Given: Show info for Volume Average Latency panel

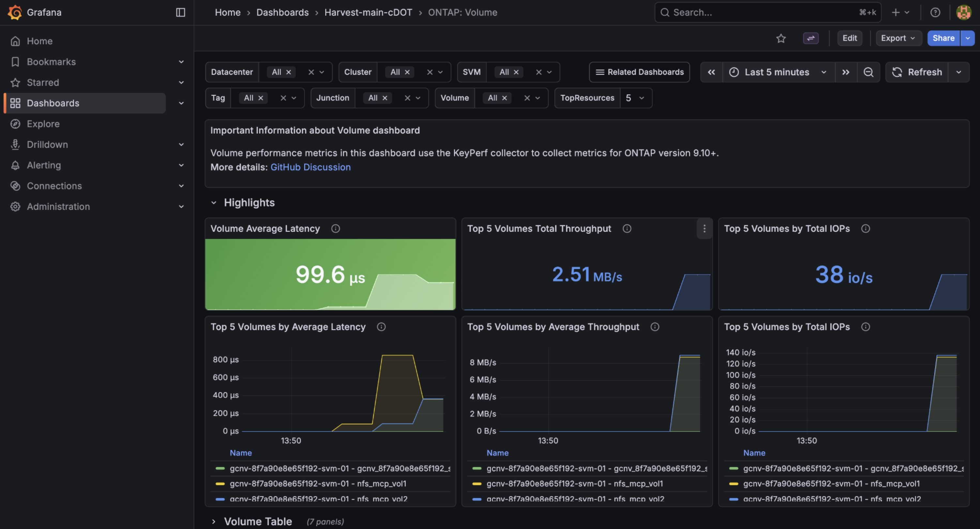Looking at the screenshot, I should [x=335, y=229].
